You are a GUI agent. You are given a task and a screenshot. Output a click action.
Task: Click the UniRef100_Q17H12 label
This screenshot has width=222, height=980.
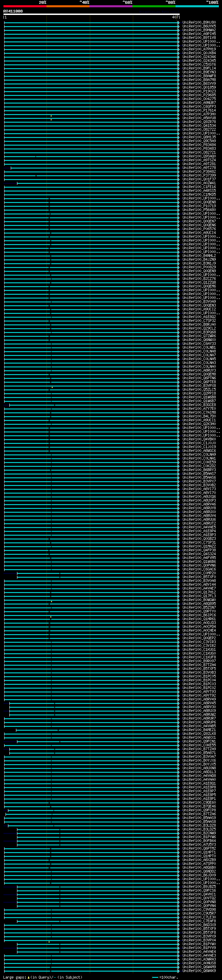(199, 592)
